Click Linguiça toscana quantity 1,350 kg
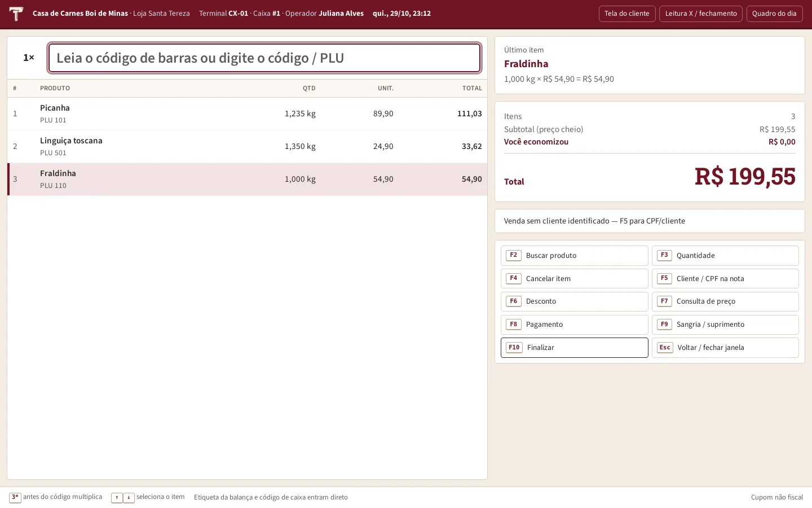 (x=300, y=146)
